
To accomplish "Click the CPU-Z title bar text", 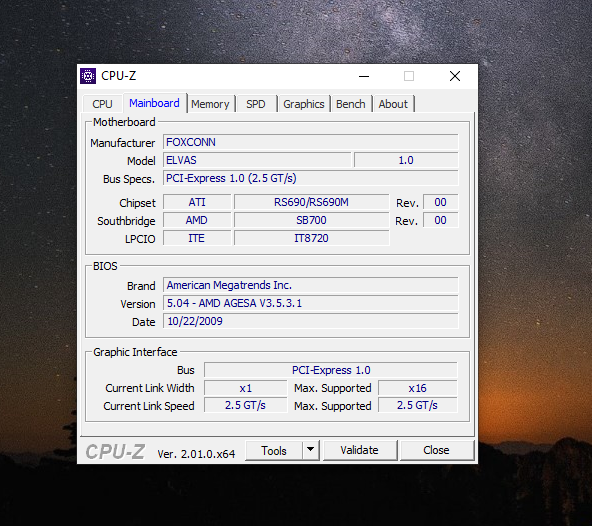I will coord(118,76).
